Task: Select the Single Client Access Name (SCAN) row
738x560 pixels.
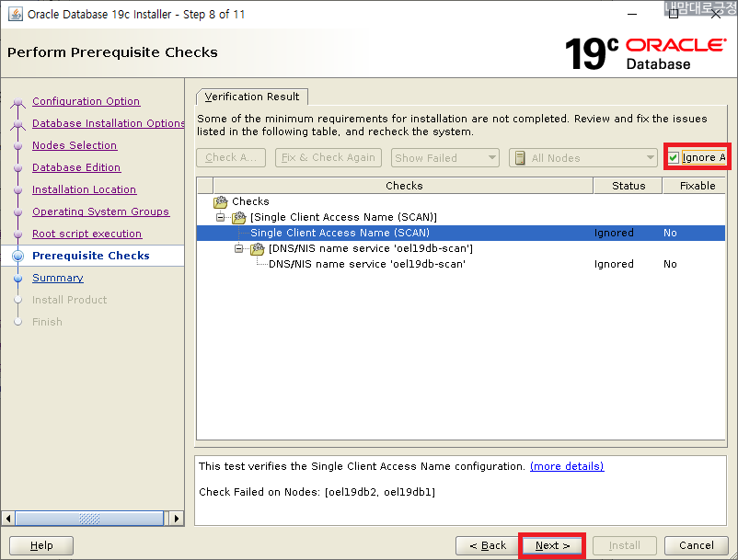Action: tap(461, 233)
